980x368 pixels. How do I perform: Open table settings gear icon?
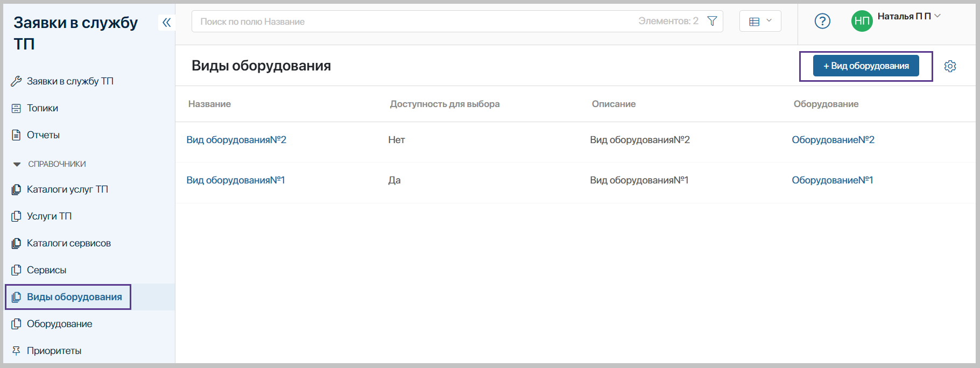(x=950, y=66)
